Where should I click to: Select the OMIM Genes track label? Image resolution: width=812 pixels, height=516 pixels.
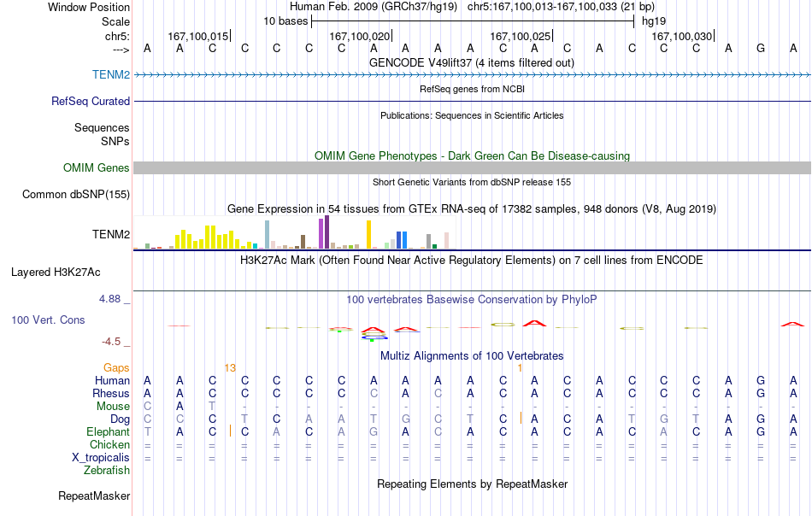[96, 167]
